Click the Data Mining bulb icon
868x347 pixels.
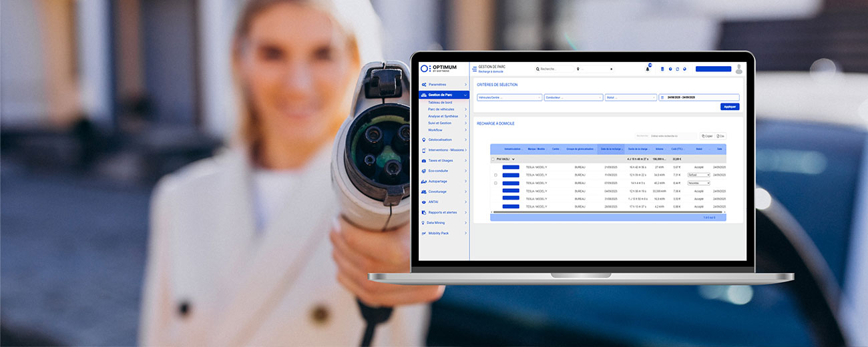coord(424,223)
